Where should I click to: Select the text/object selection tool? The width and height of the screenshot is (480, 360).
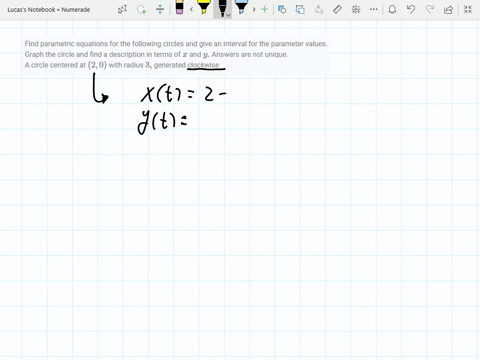coord(122,9)
